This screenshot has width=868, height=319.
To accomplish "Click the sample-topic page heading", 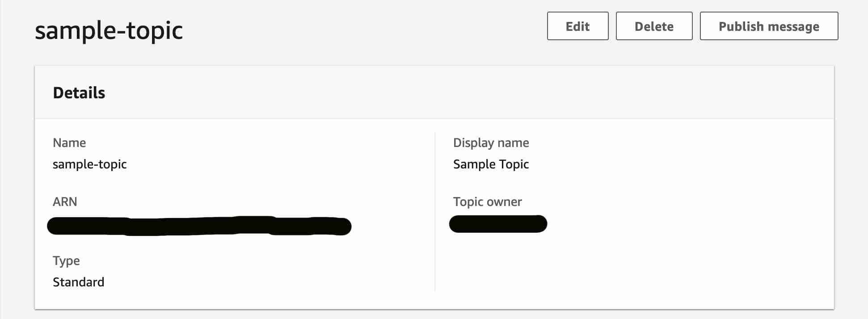I will coord(109,30).
